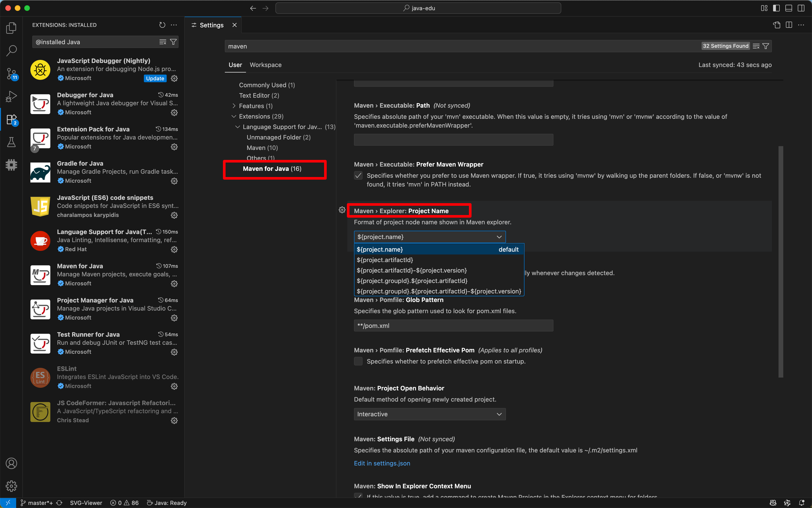This screenshot has height=508, width=812.
Task: Click Java: Ready status bar item
Action: click(x=167, y=503)
